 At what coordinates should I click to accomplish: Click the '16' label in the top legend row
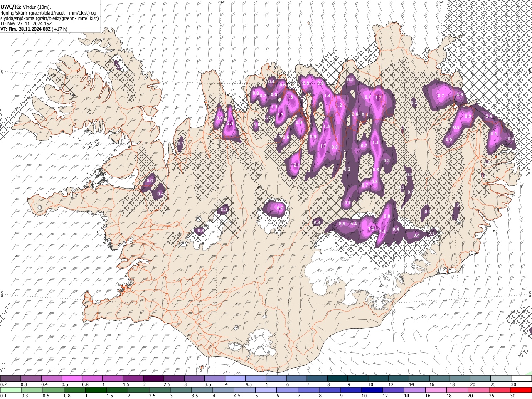coord(432,384)
